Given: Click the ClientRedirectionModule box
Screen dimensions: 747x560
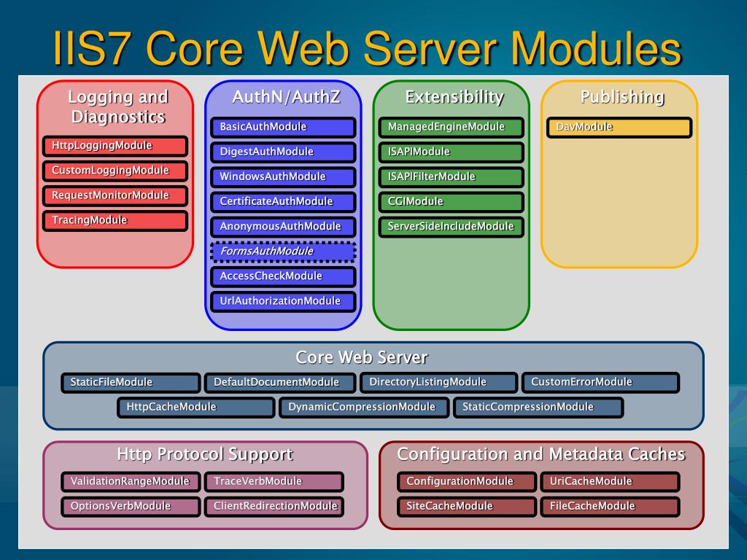Looking at the screenshot, I should coord(274,506).
